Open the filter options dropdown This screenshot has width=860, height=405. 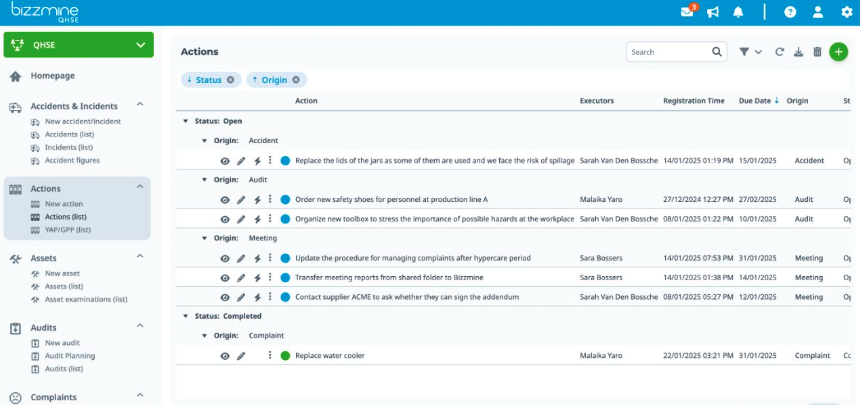[750, 52]
